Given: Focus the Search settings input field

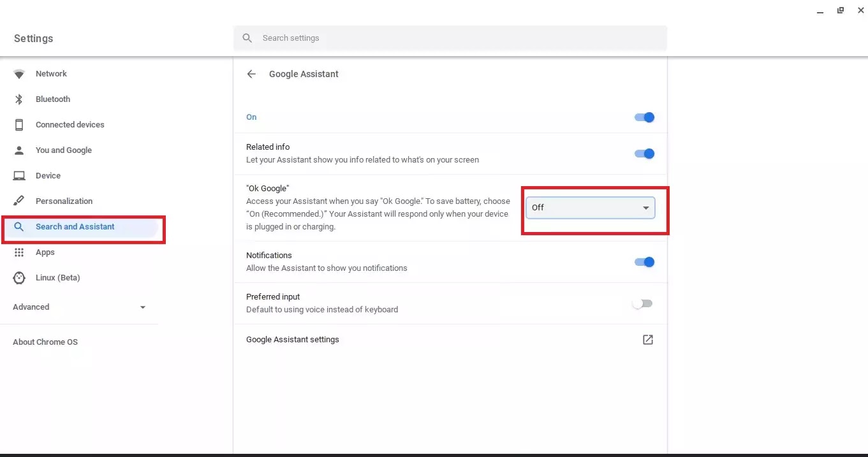Looking at the screenshot, I should coord(450,38).
